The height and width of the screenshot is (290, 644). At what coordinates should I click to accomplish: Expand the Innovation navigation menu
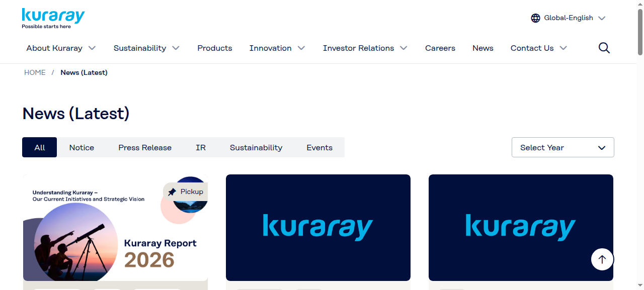[277, 48]
